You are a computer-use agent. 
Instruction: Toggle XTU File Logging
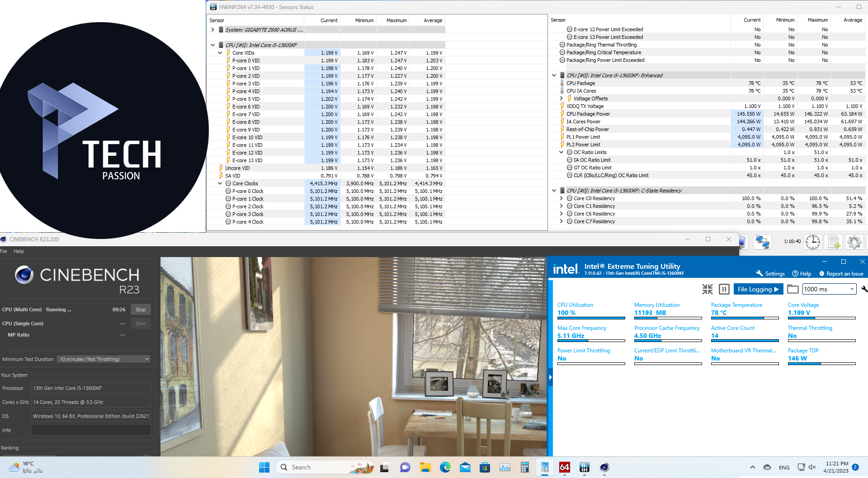[758, 289]
